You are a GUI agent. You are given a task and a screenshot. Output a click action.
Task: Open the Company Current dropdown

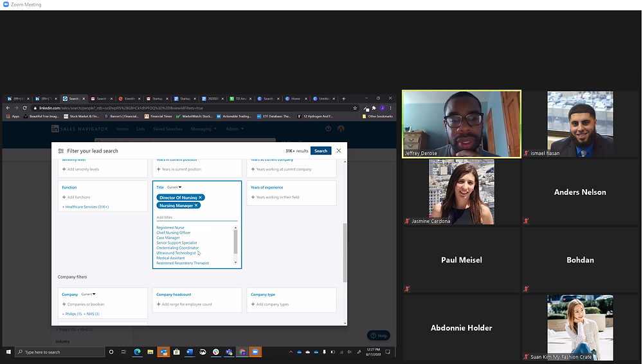89,295
